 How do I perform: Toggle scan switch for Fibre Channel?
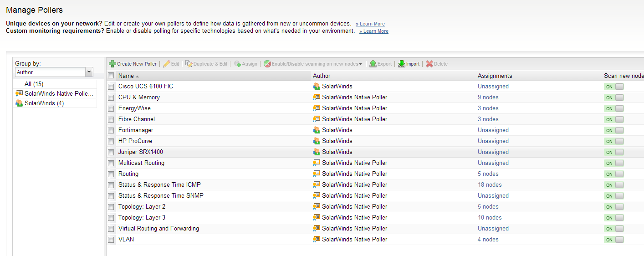(x=614, y=119)
